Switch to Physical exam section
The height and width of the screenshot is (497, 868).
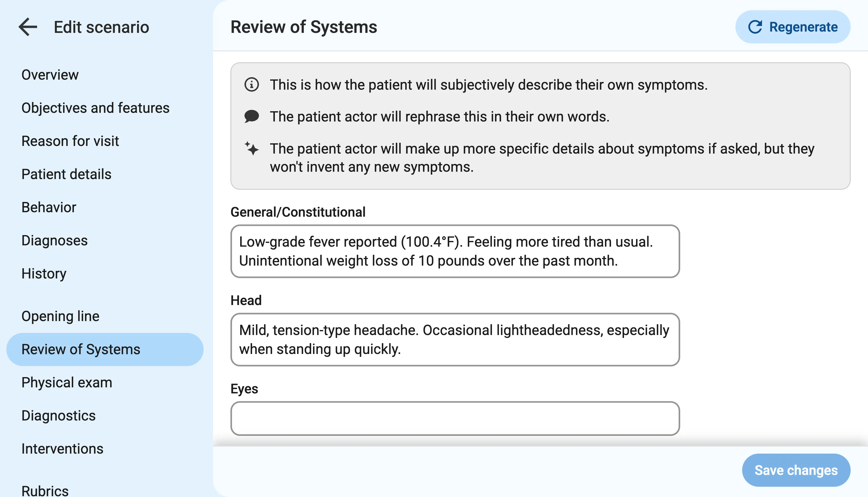(x=67, y=382)
